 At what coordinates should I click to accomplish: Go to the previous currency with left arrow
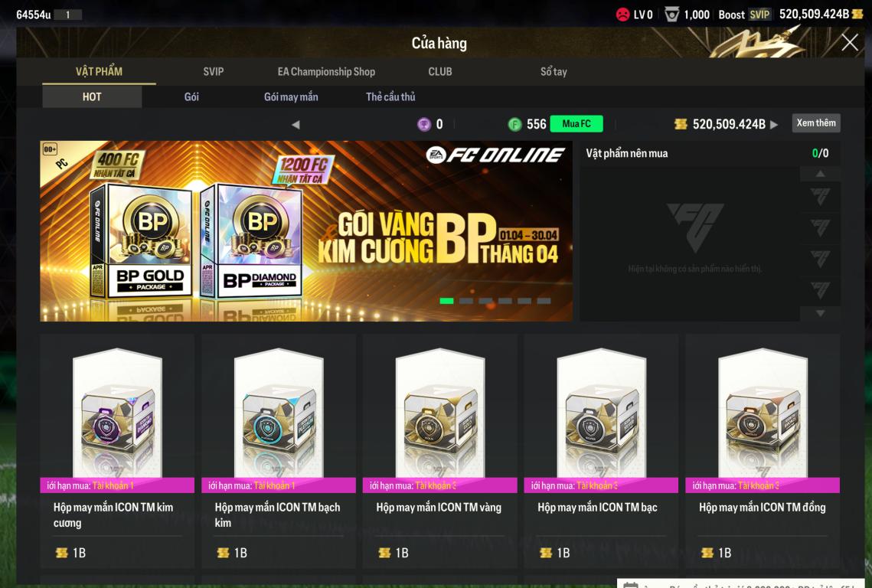click(296, 125)
